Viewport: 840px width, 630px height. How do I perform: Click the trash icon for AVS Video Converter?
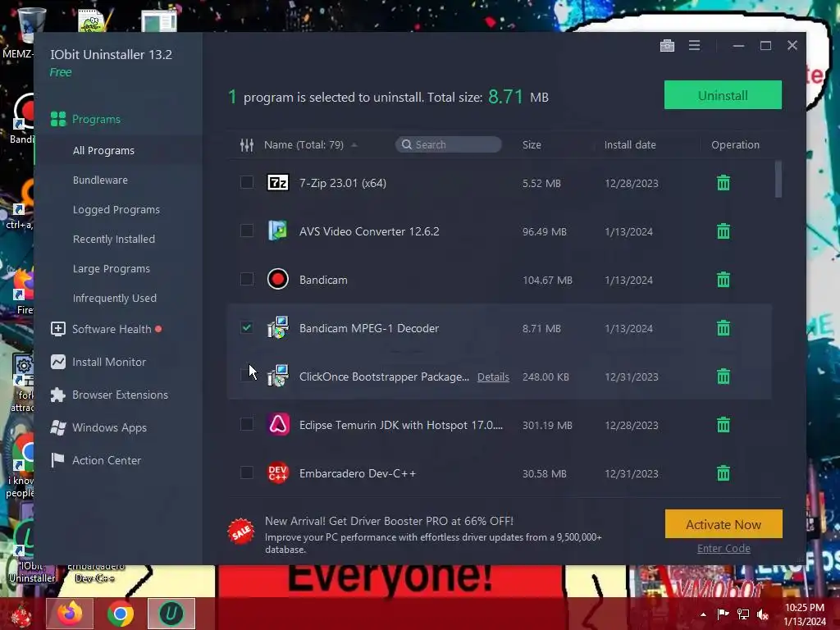click(x=724, y=231)
